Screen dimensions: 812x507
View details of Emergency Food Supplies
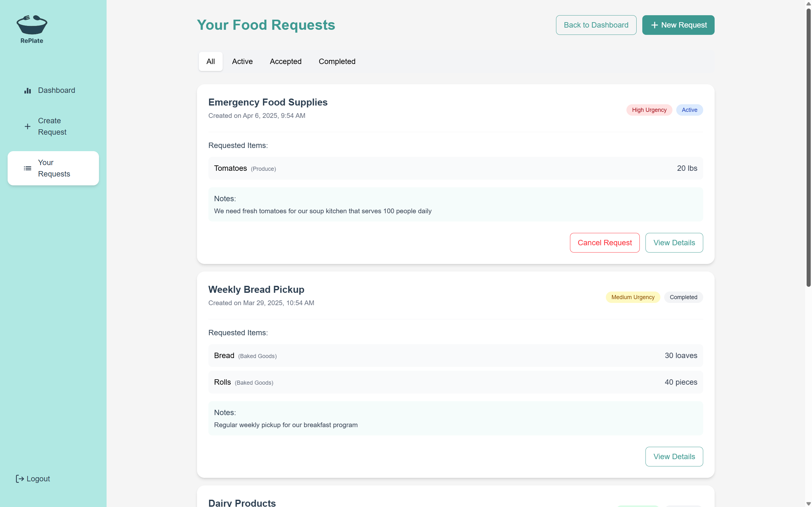point(674,243)
